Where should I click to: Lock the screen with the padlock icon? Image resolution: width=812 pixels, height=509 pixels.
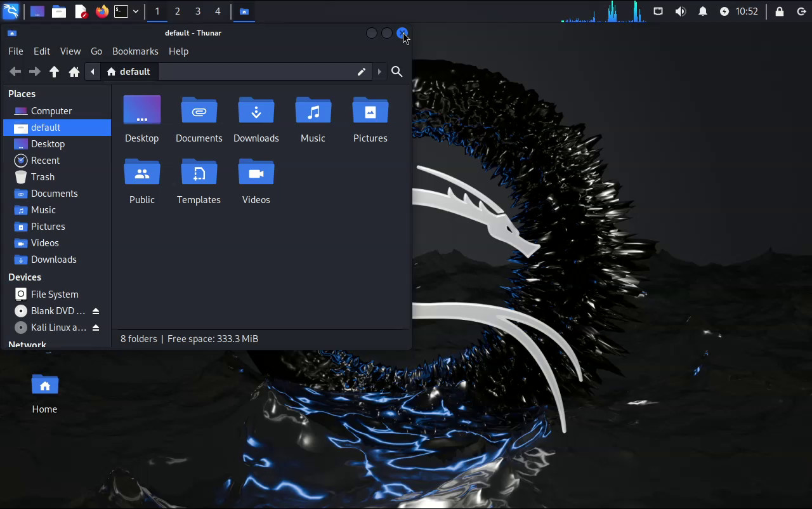[780, 11]
